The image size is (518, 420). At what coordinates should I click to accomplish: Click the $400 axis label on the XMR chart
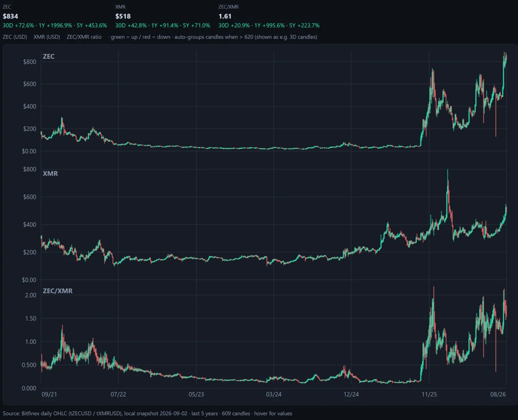[29, 225]
